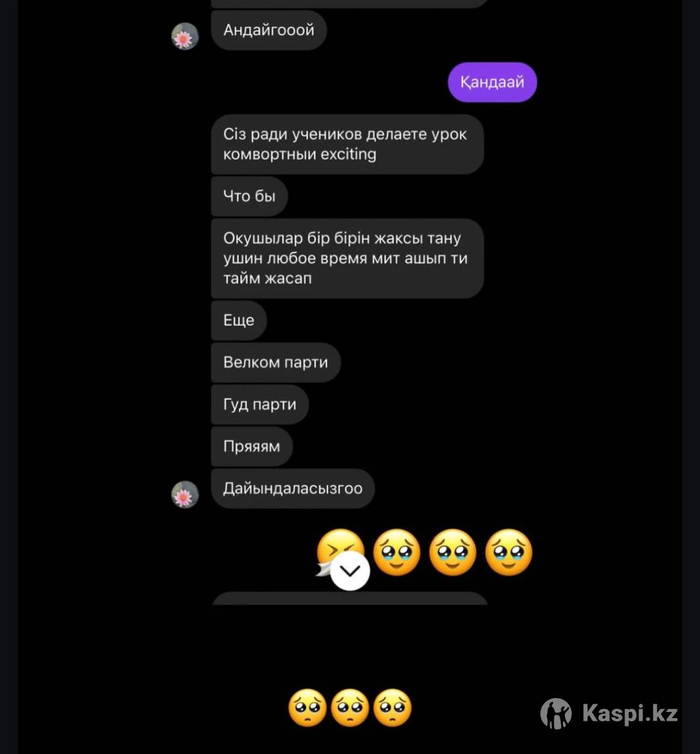Click the flower avatar beside "Андайгооой"

pos(185,36)
